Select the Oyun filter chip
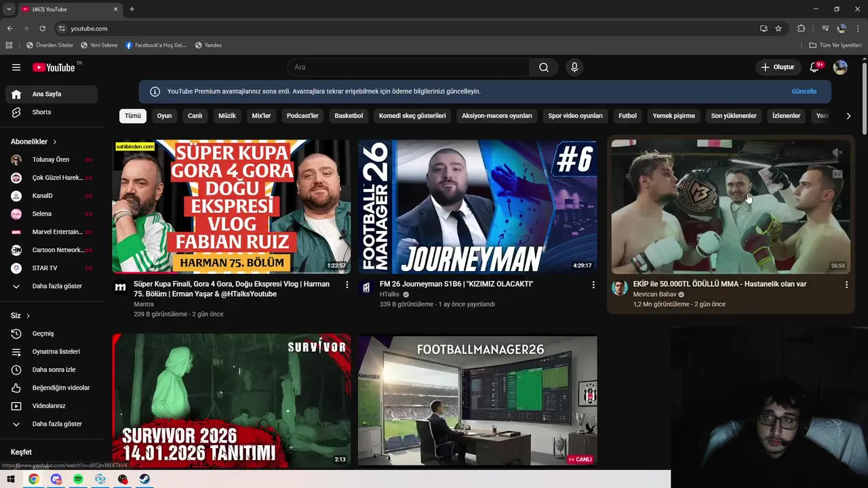The height and width of the screenshot is (488, 868). coord(164,116)
